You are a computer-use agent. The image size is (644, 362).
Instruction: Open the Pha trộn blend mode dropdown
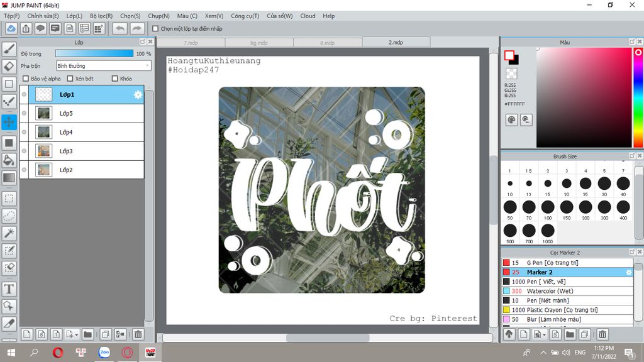coord(104,65)
